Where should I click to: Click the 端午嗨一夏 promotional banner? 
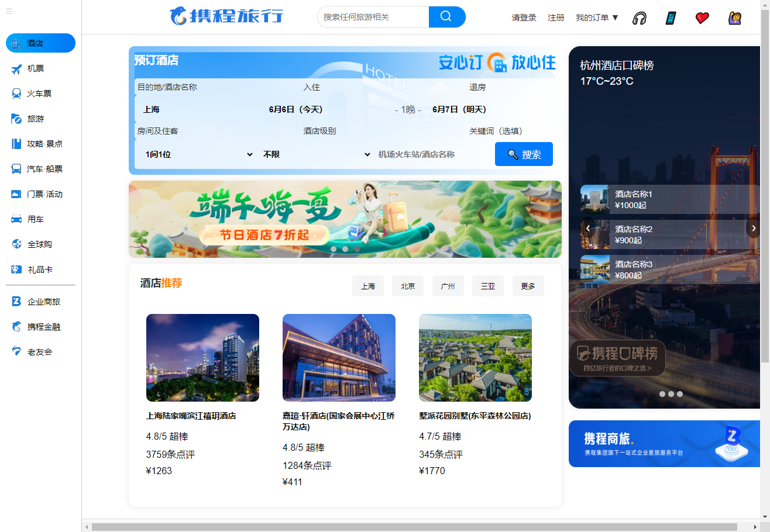(345, 219)
